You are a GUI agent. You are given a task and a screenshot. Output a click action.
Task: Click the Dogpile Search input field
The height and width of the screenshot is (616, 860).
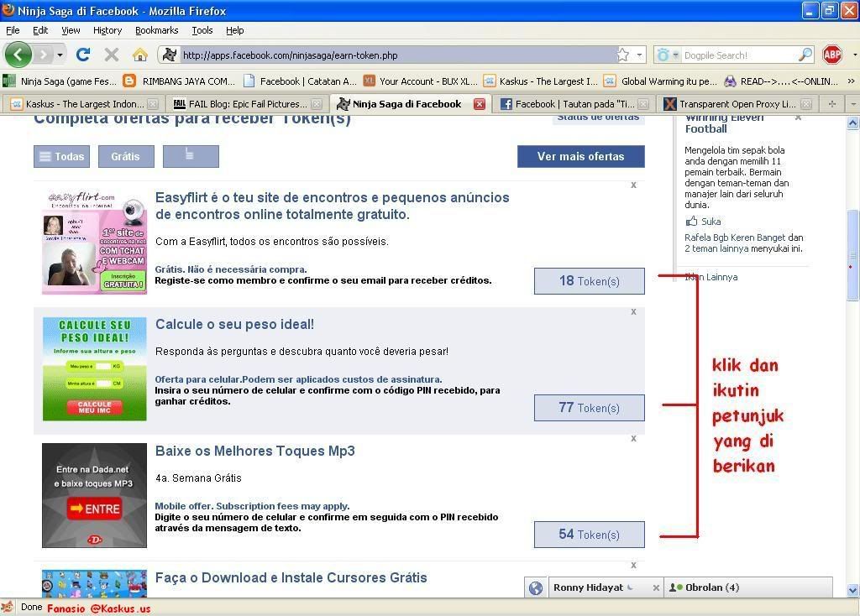click(739, 55)
